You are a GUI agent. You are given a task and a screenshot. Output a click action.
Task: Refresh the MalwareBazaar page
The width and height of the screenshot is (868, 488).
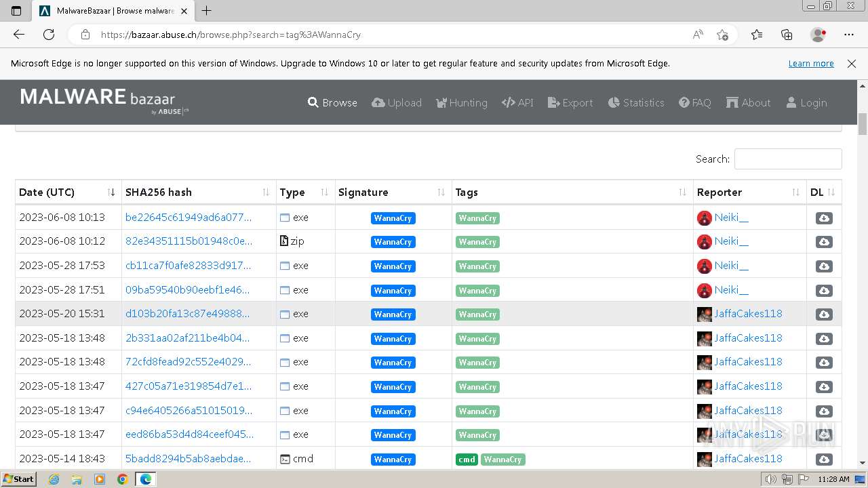pyautogui.click(x=49, y=35)
